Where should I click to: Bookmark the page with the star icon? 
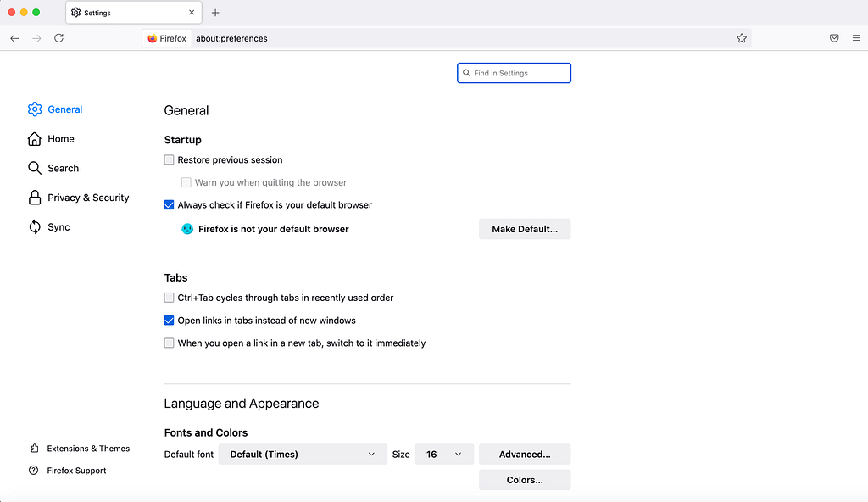742,38
